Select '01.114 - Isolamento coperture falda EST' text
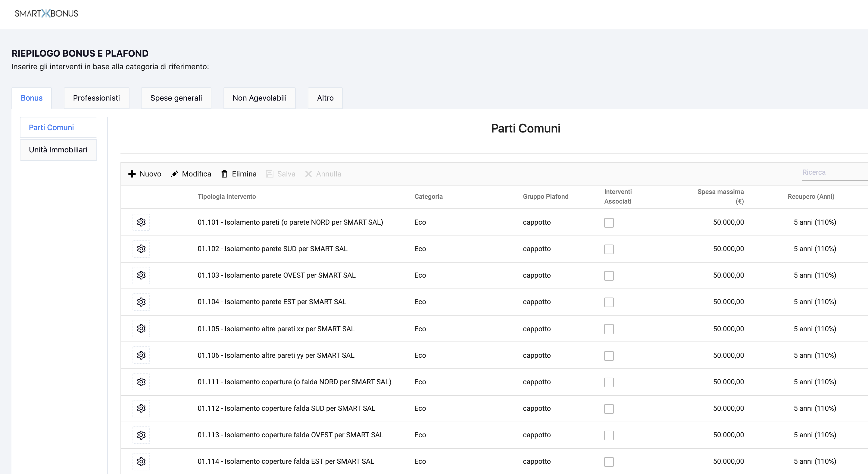 coord(286,462)
